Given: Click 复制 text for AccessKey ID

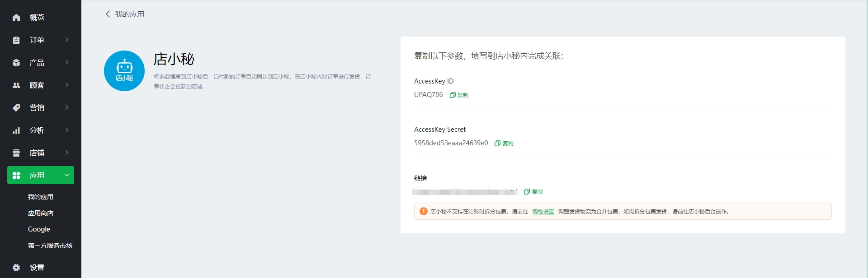Looking at the screenshot, I should click(x=462, y=95).
